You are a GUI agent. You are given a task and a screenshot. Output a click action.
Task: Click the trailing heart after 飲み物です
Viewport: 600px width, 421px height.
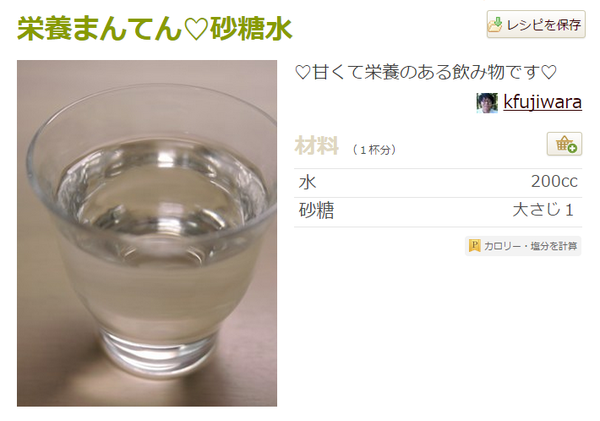[549, 72]
